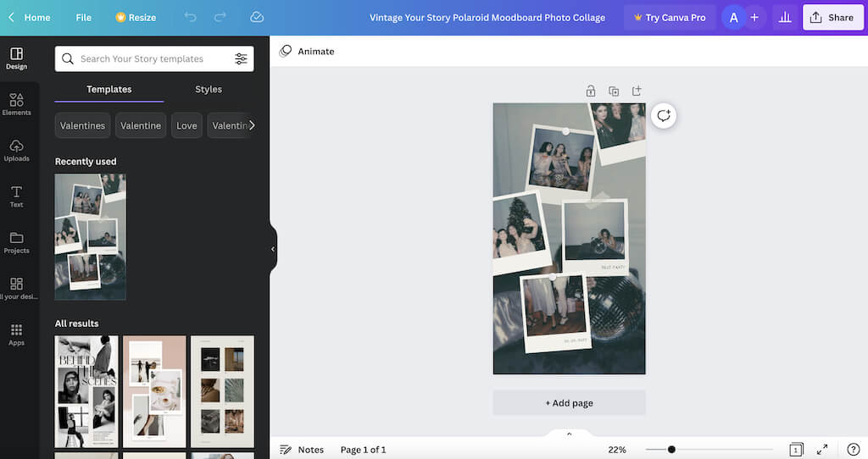
Task: Open the Uploads panel
Action: 16,150
